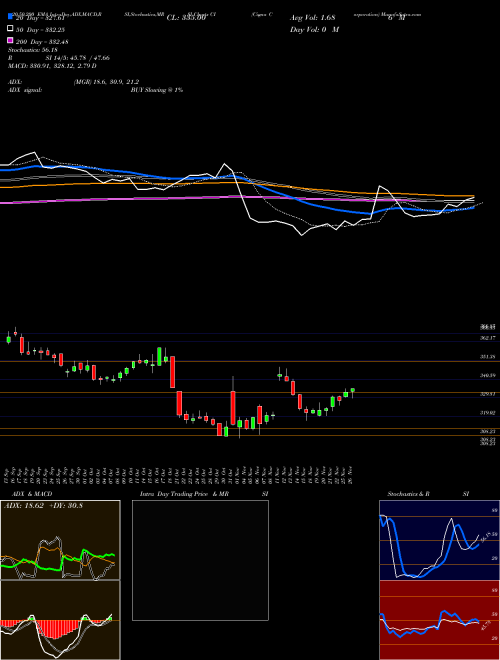Open the red RSI chart panel
500x660 pixels.
click(x=439, y=620)
